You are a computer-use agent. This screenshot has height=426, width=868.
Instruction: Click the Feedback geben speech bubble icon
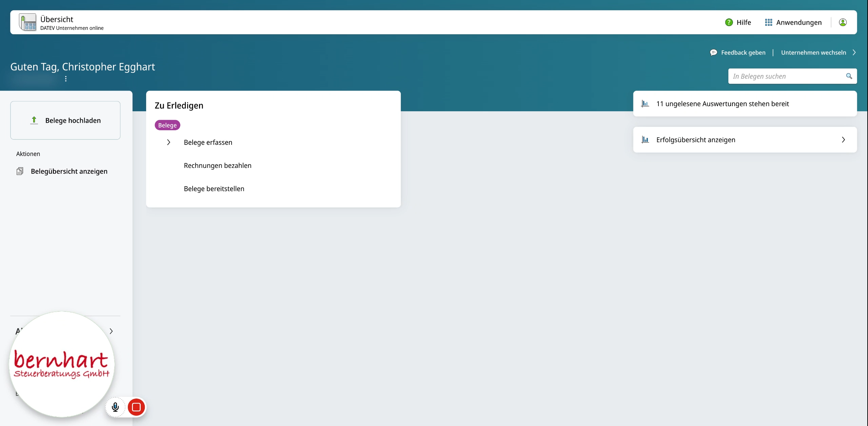(713, 53)
